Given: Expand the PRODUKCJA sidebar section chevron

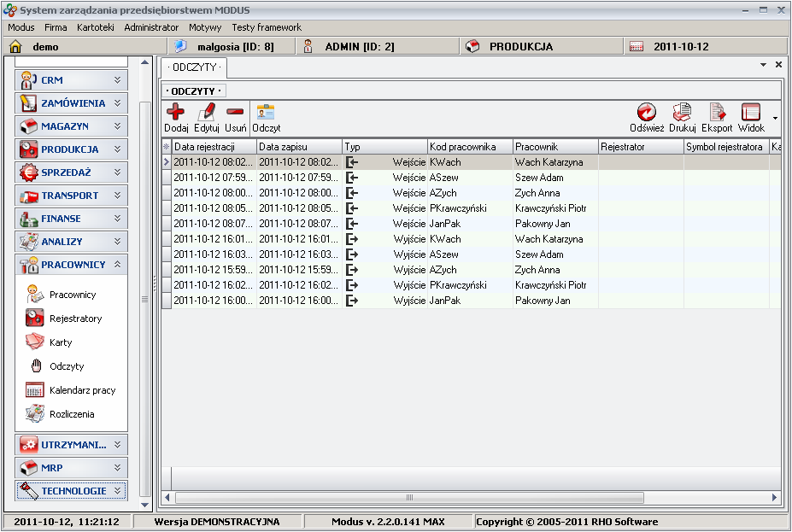Looking at the screenshot, I should click(x=117, y=149).
